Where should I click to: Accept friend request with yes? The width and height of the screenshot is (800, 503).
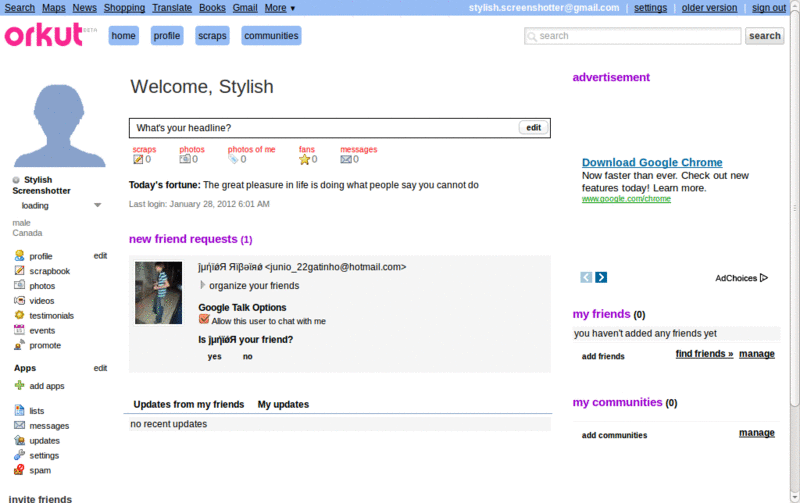pyautogui.click(x=214, y=356)
